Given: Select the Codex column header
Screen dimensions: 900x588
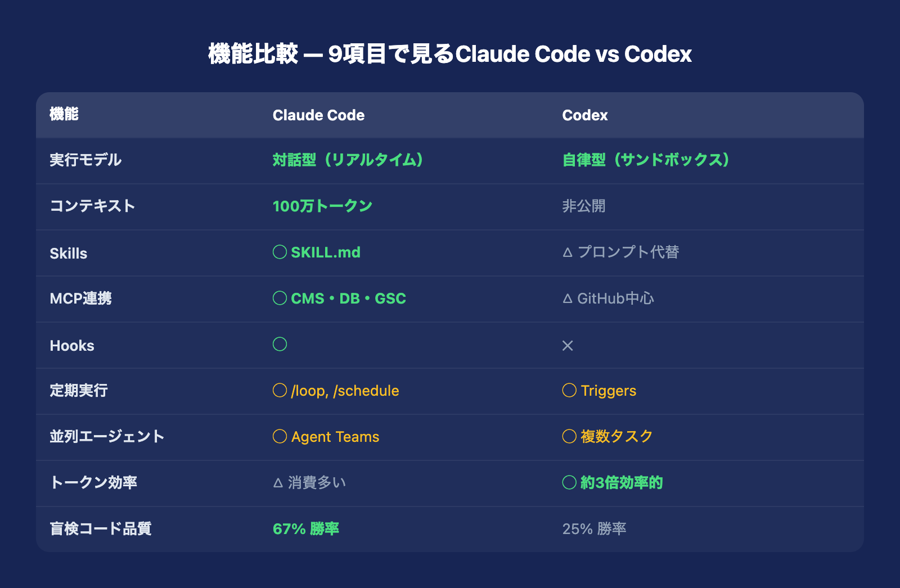Looking at the screenshot, I should click(x=585, y=115).
